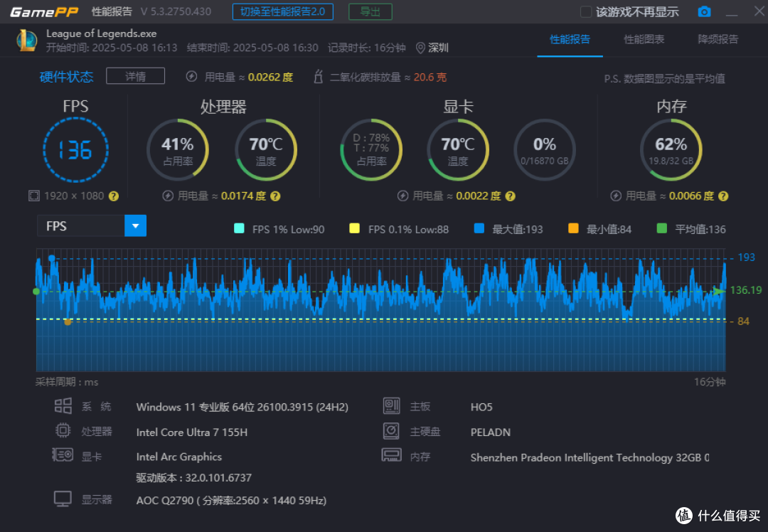
Task: Click the CPU 41% usage gauge
Action: point(178,150)
